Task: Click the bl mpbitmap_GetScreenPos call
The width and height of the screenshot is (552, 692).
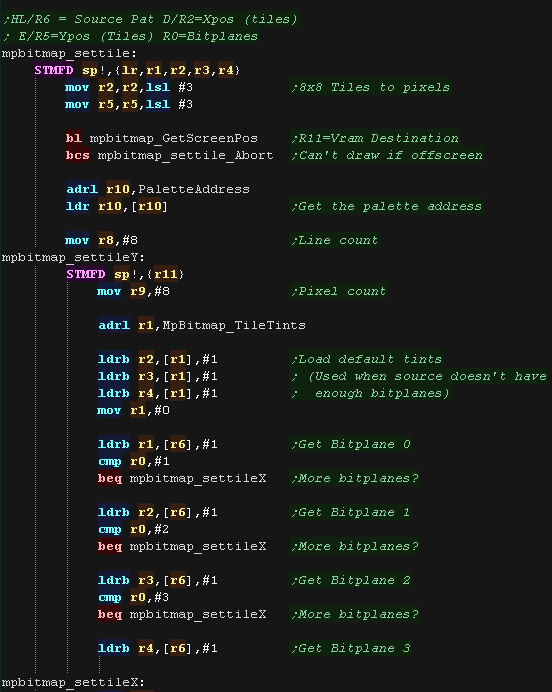Action: point(161,138)
